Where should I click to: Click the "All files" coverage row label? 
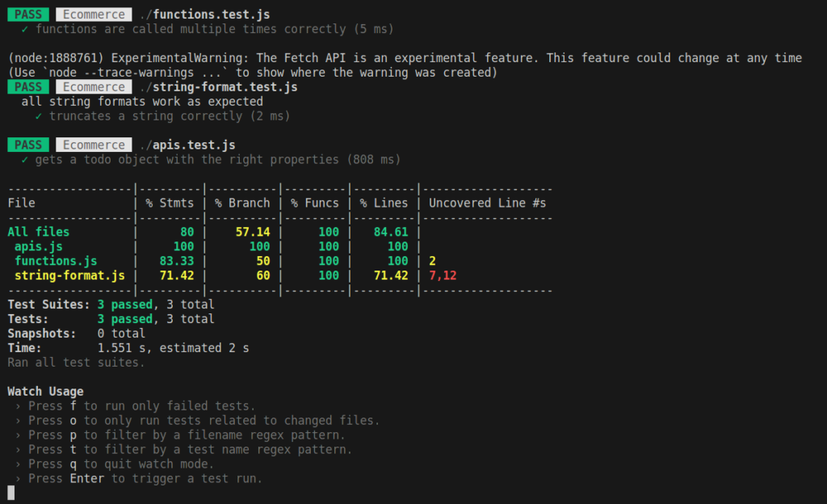point(39,233)
